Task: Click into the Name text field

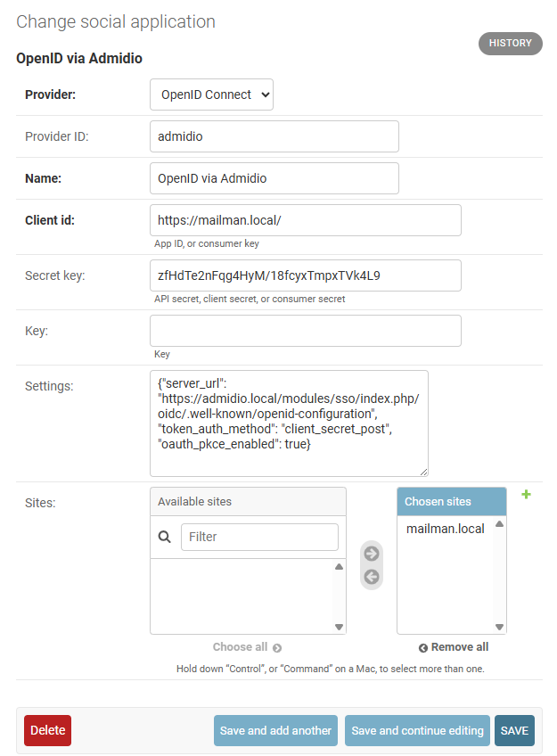Action: click(x=274, y=178)
